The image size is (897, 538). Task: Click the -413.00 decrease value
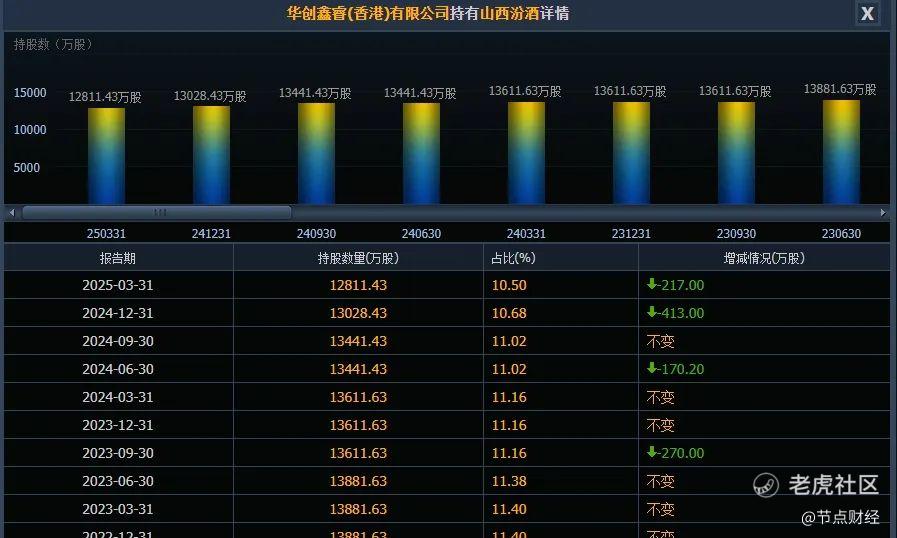click(676, 313)
